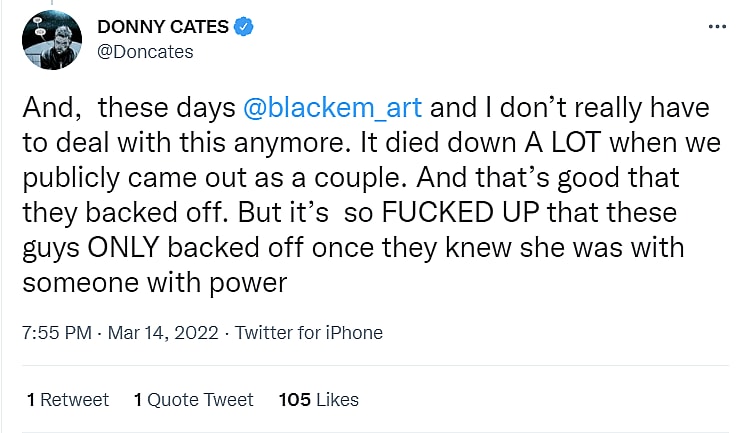The width and height of the screenshot is (743, 433).
Task: Click the 7:55 PM timestamp
Action: pos(53,333)
